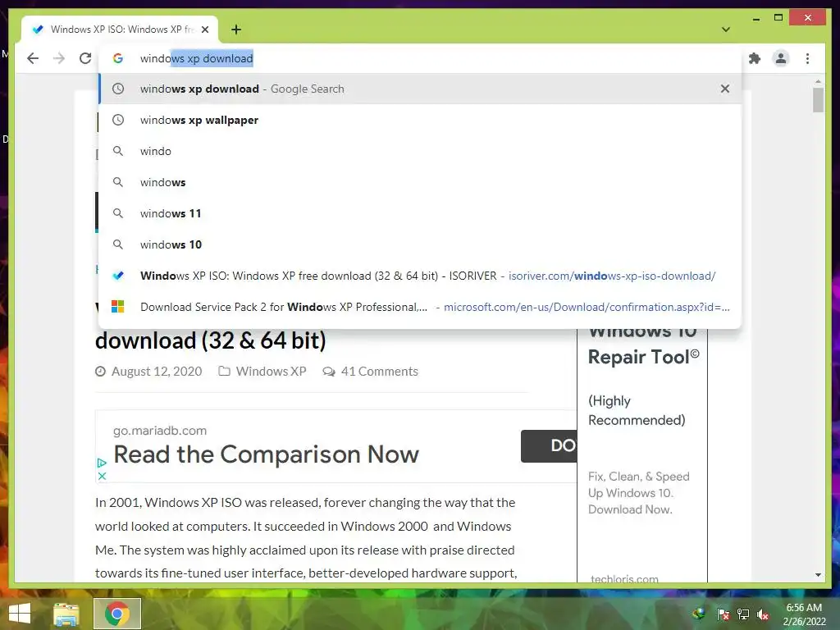Image resolution: width=840 pixels, height=630 pixels.
Task: Click inside the address bar text
Action: 196,58
